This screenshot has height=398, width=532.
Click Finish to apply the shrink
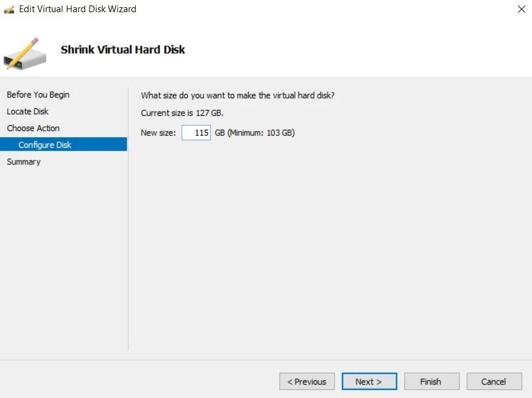[x=431, y=381]
